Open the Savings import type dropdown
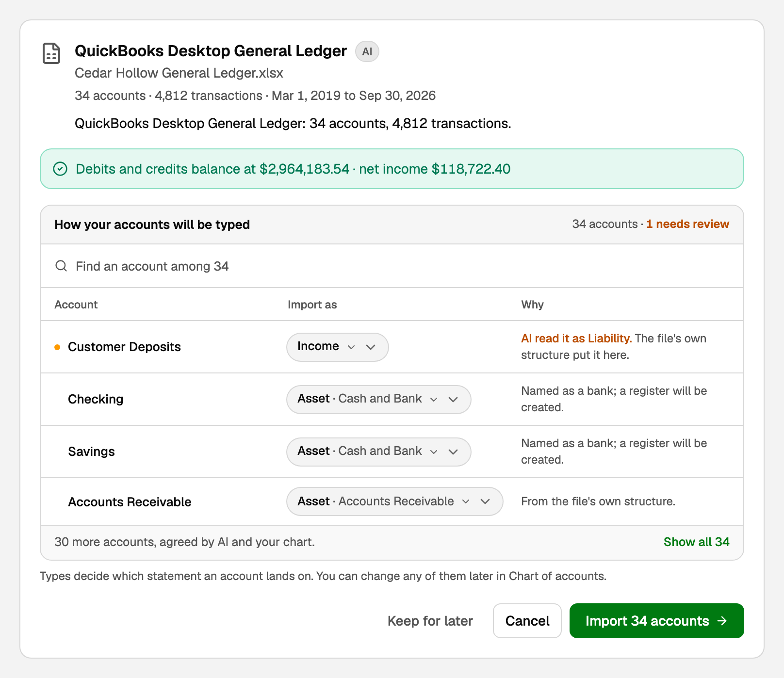Screen dimensions: 784x678 point(379,452)
